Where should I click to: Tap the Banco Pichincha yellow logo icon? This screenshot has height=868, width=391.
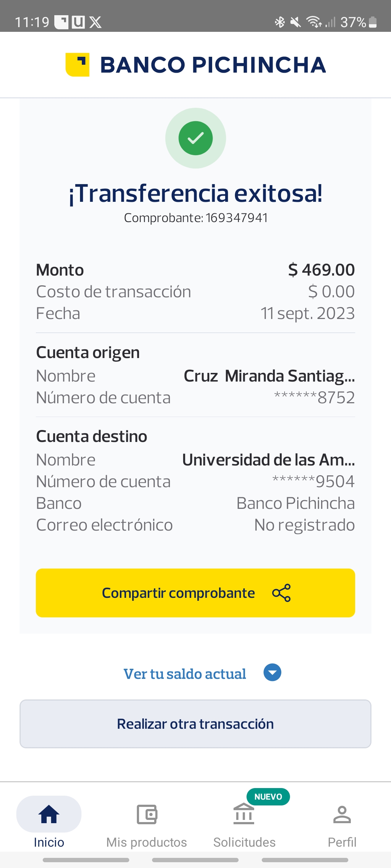(77, 65)
